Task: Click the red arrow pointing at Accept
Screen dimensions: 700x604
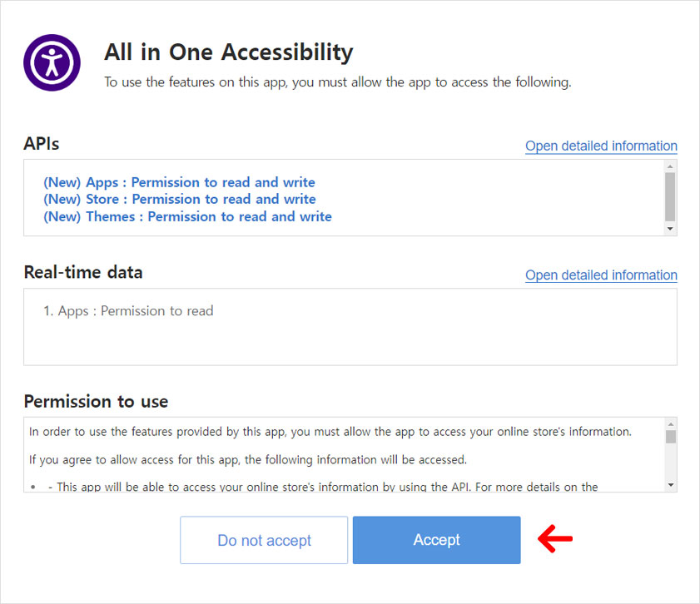Action: click(555, 539)
